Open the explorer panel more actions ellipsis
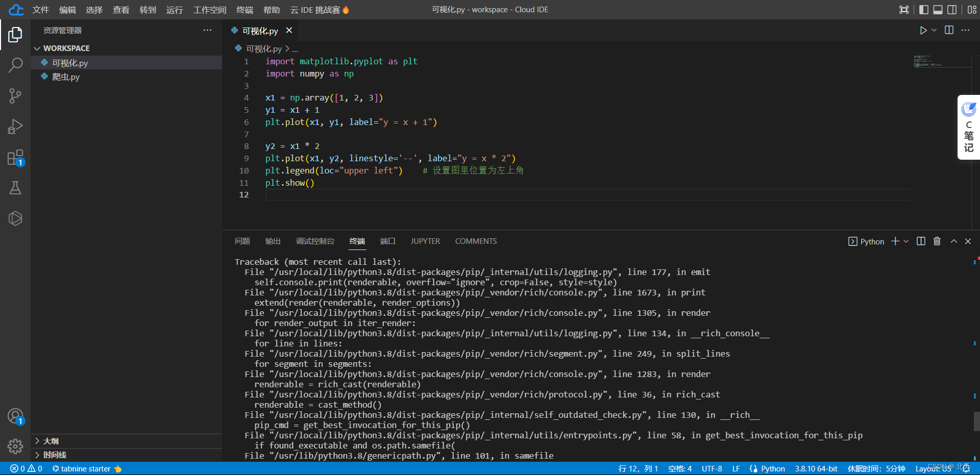The image size is (980, 475). (207, 30)
